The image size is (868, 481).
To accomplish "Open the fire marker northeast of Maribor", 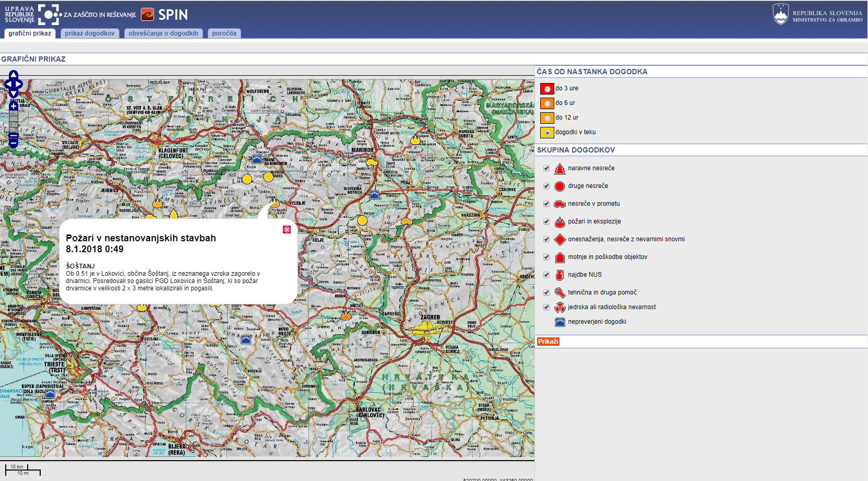I will coord(415,140).
